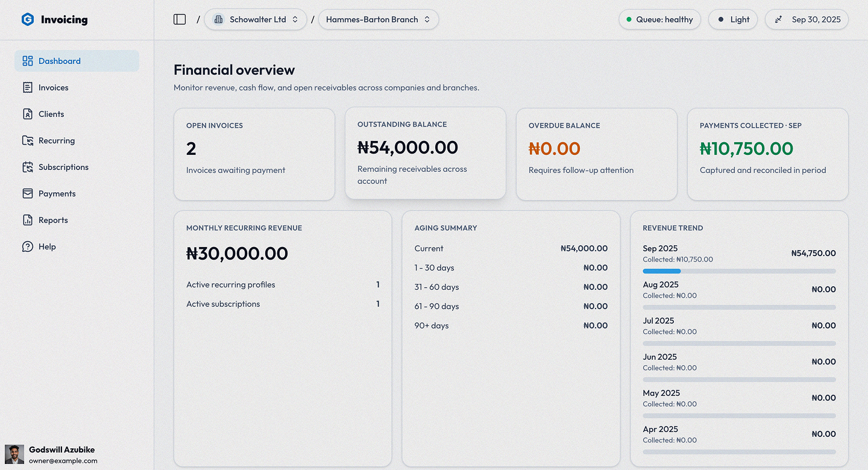Toggle the Queue: healthy status indicator

point(659,19)
